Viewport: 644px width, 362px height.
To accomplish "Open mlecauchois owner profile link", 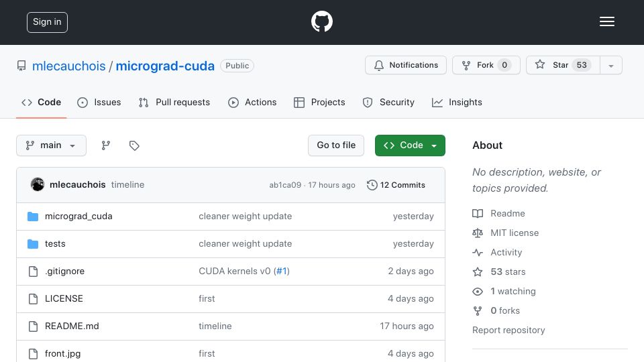I will click(x=69, y=66).
